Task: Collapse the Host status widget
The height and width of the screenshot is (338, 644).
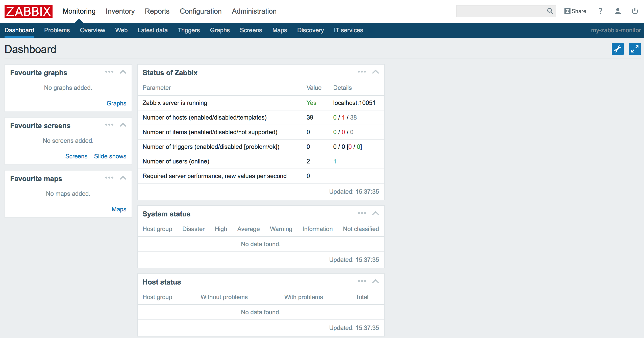Action: tap(376, 281)
